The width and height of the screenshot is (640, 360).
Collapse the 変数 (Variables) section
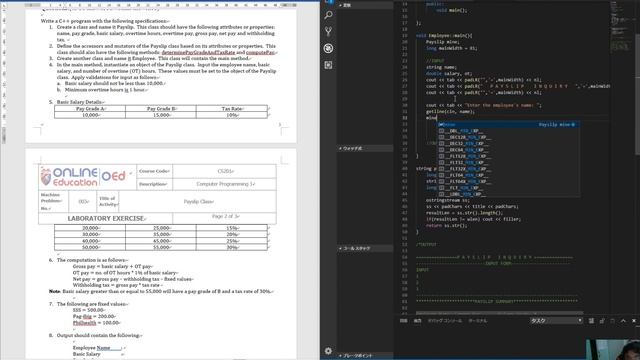365,5
